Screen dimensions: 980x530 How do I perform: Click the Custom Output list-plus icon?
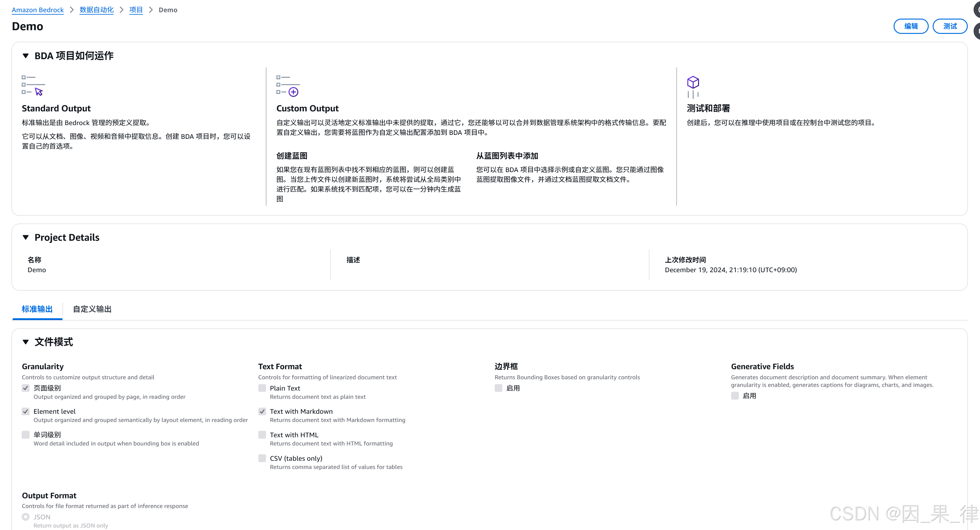(x=288, y=85)
